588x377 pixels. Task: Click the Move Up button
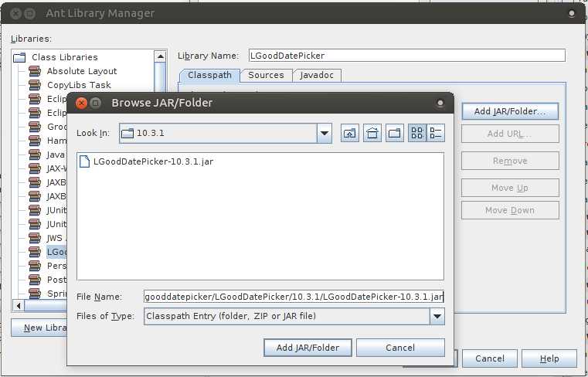point(510,188)
